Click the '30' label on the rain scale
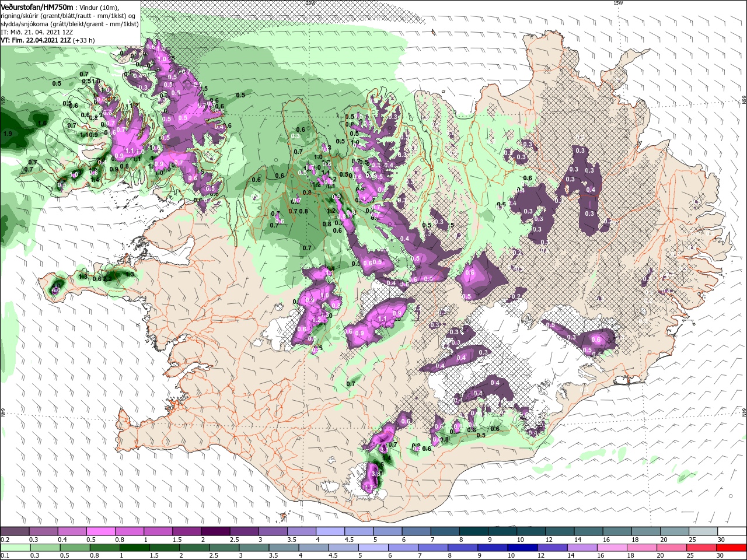 pos(721,556)
